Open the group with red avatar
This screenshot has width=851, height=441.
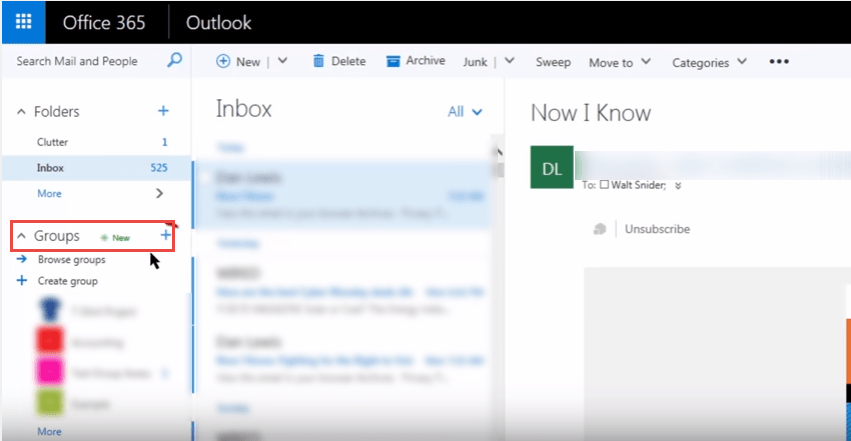click(50, 341)
